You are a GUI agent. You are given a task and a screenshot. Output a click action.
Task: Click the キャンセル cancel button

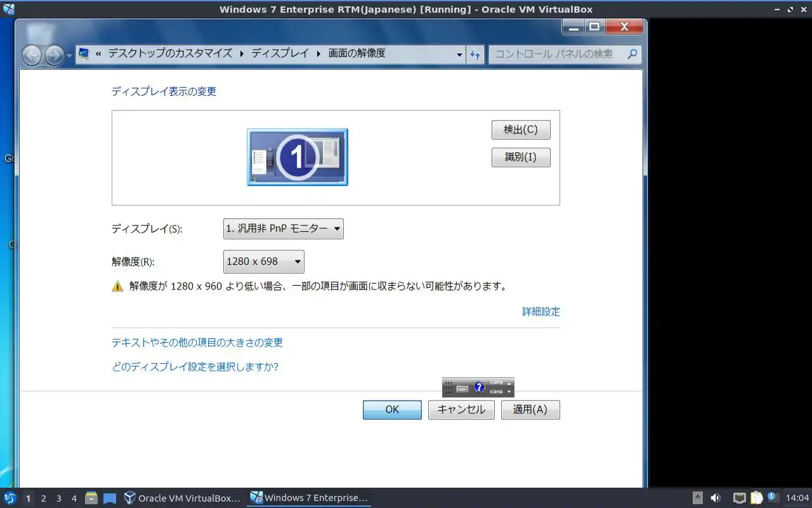click(x=461, y=410)
